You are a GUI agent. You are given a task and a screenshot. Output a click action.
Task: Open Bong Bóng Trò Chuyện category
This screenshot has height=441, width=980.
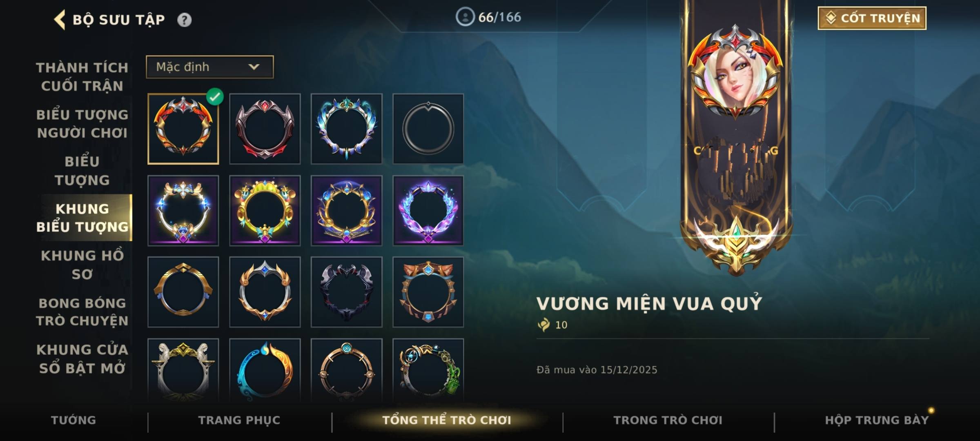click(x=82, y=312)
